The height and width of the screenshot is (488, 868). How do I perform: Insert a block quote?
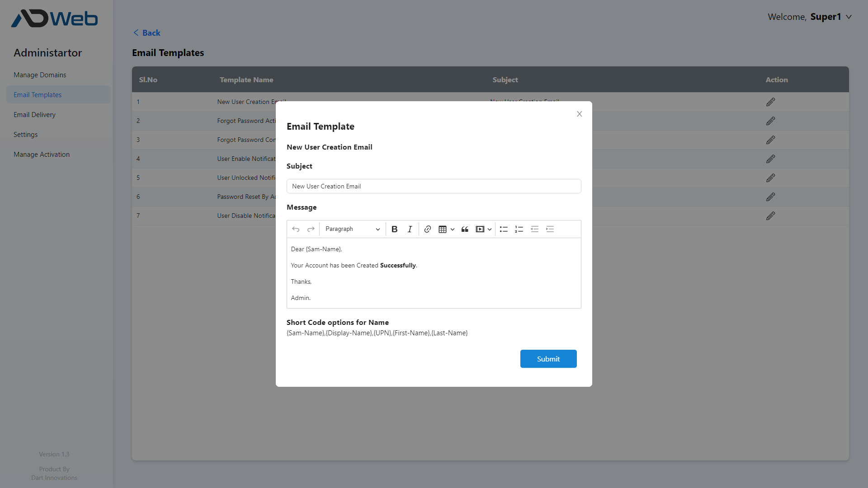tap(465, 229)
